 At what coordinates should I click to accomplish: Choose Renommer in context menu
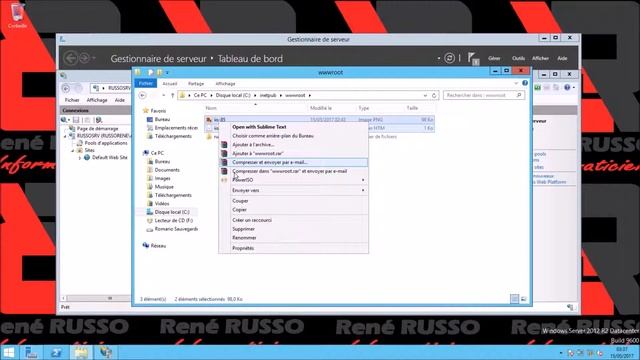tap(294, 238)
